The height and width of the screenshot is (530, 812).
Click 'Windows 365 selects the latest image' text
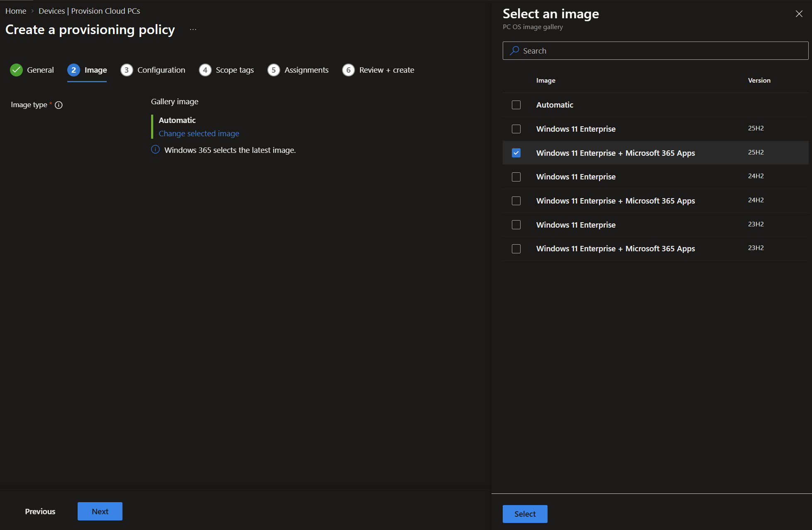tap(230, 150)
